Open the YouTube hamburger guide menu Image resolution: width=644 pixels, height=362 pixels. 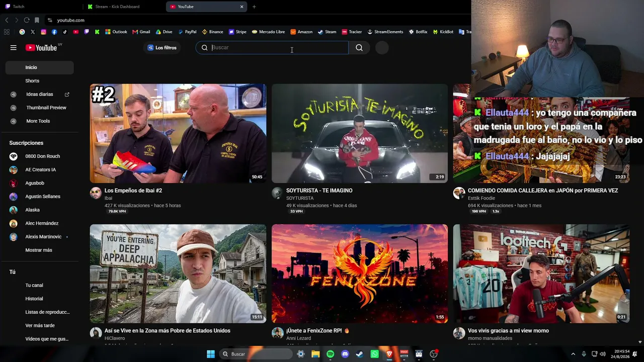pyautogui.click(x=14, y=48)
